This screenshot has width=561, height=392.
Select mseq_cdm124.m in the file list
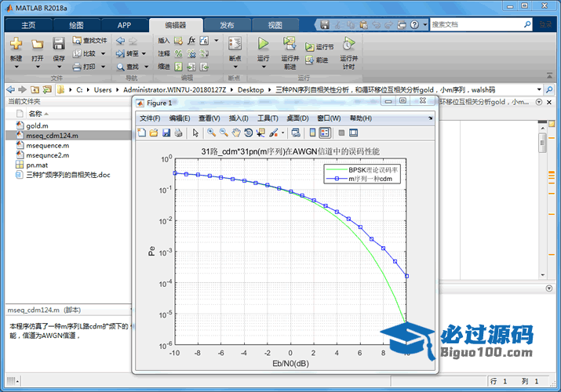coord(52,135)
